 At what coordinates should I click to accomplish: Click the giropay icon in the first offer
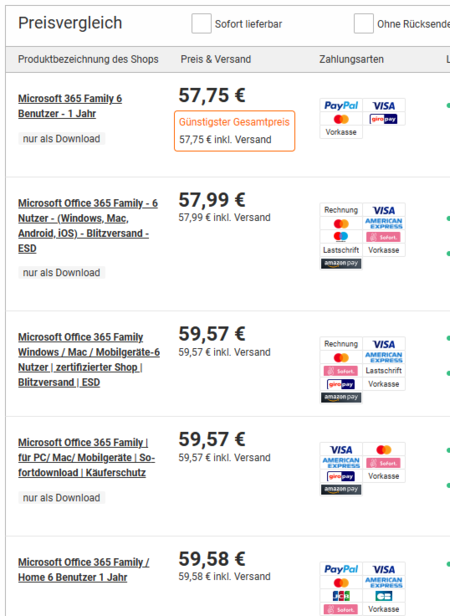coord(384,119)
